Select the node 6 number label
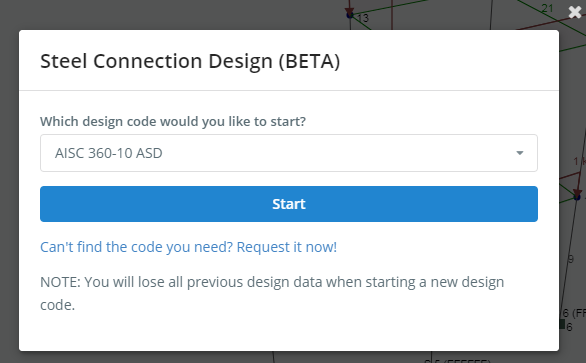The height and width of the screenshot is (363, 586). click(569, 327)
